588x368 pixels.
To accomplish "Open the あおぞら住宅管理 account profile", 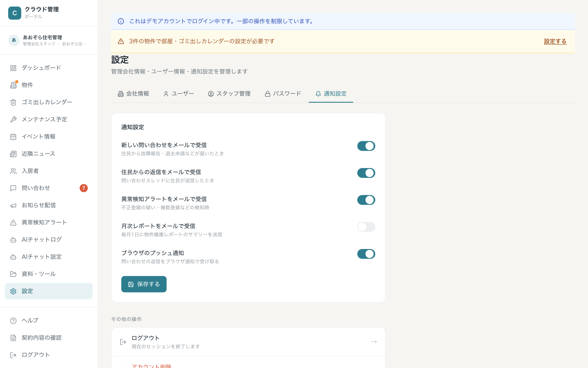I will [x=49, y=40].
